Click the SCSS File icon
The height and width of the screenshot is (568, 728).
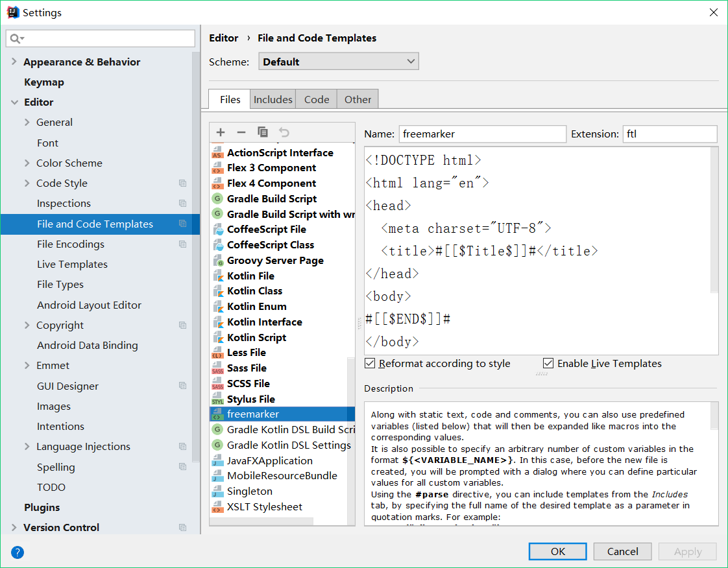tap(217, 384)
